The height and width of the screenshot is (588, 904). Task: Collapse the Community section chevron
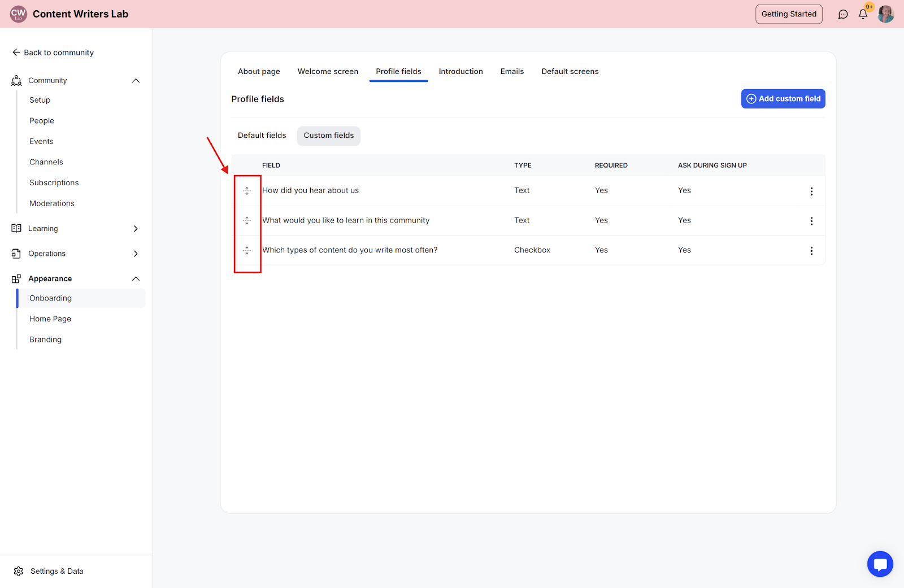[x=136, y=81]
